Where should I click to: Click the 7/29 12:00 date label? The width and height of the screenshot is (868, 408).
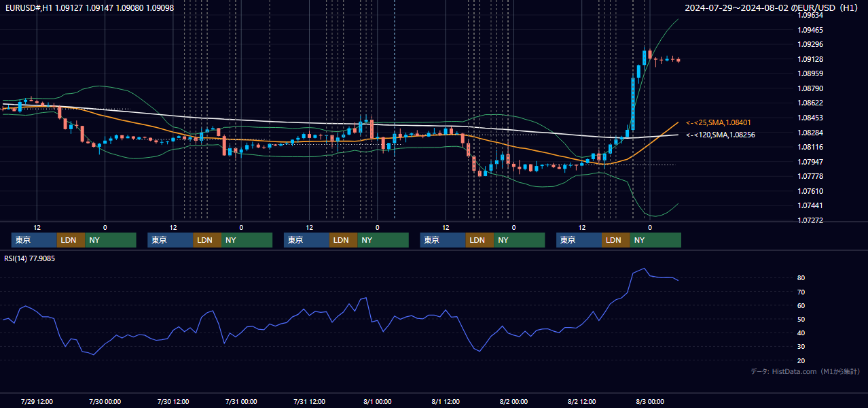coord(37,401)
